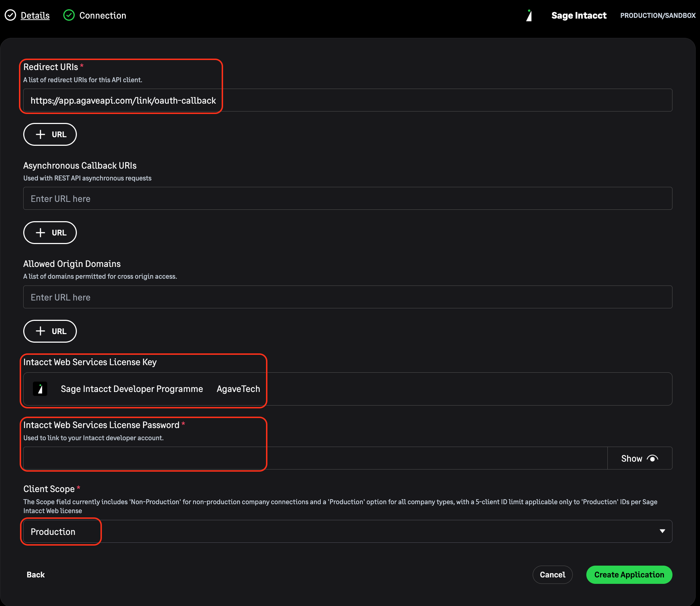
Task: Click the plus icon under Asynchronous Callback URIs
Action: tap(40, 233)
